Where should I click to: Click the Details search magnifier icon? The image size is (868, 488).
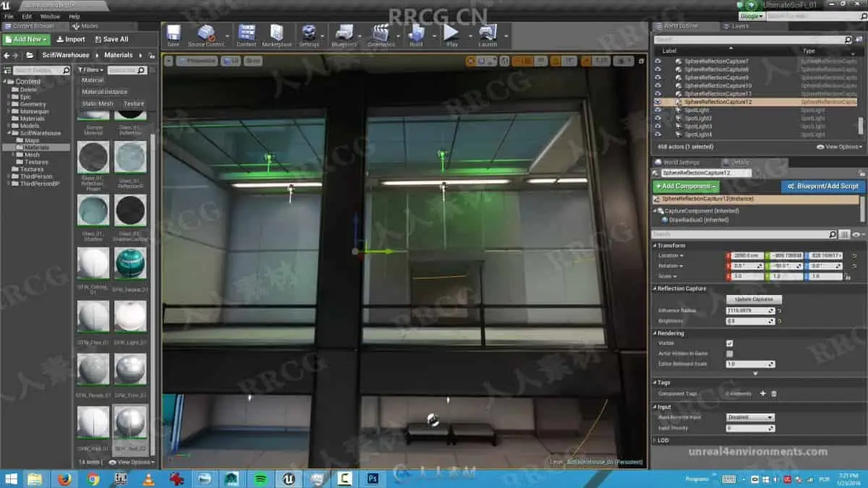[833, 234]
